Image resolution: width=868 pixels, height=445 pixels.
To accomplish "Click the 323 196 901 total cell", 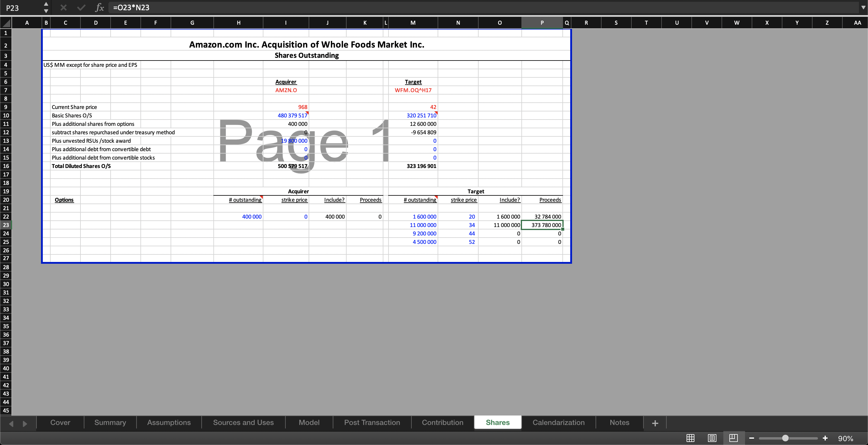I will coord(413,166).
